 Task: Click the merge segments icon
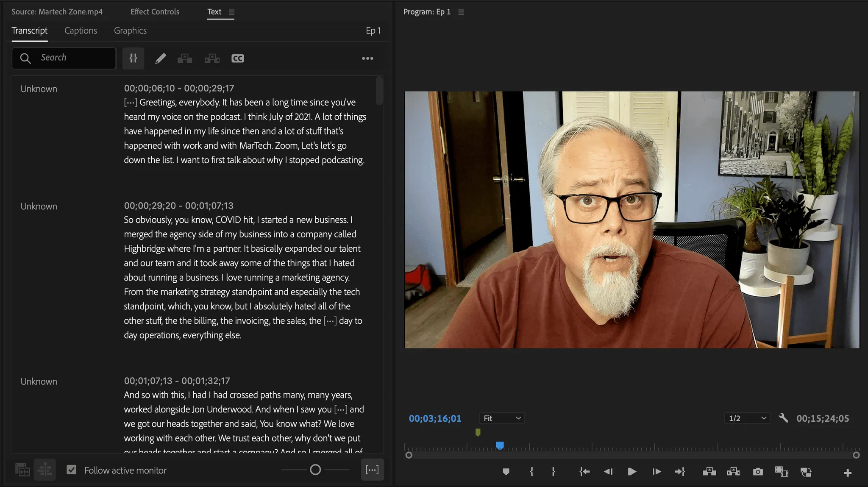[133, 58]
